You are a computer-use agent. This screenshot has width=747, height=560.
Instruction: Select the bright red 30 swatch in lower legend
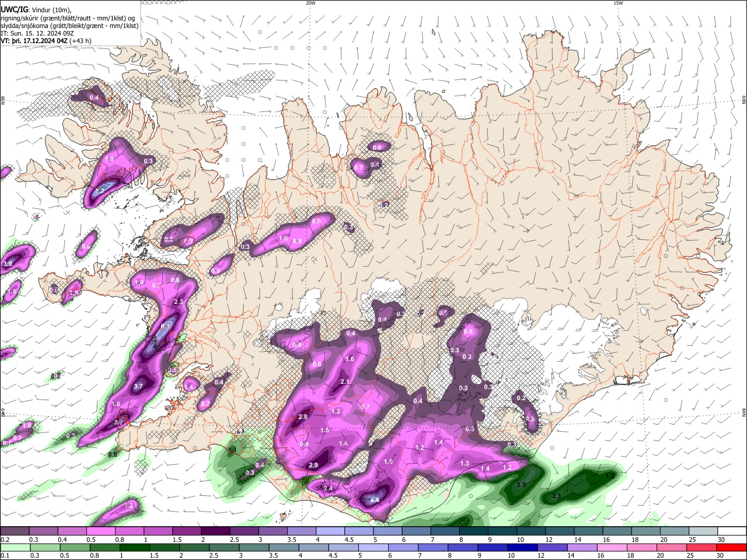731,547
